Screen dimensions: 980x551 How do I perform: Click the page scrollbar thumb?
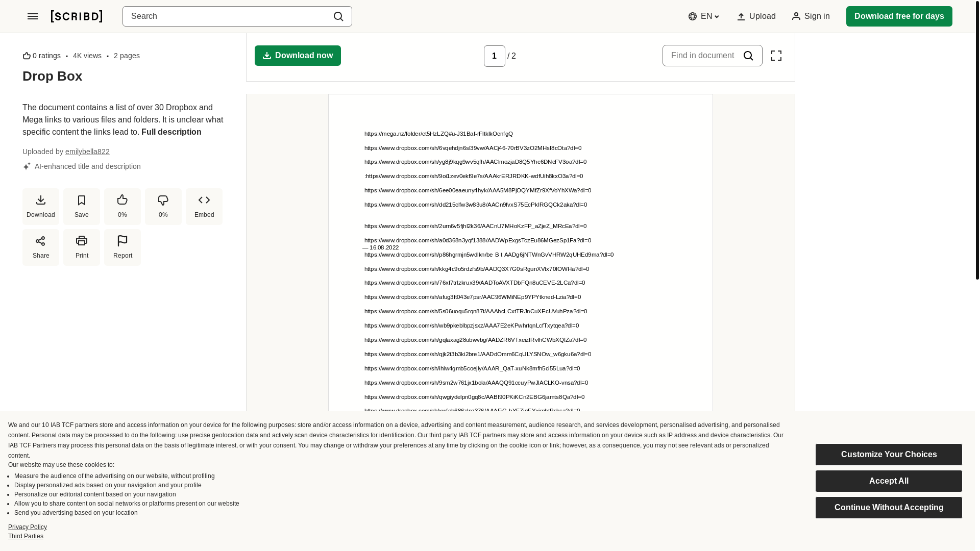point(977,140)
